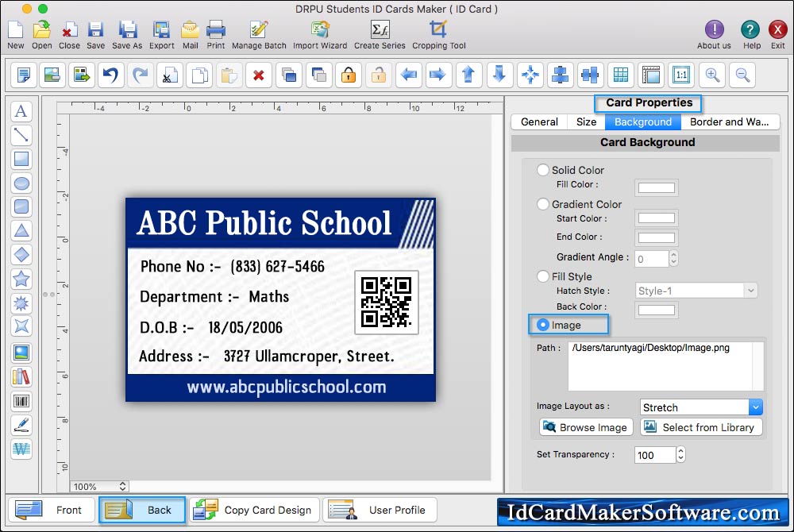Open the 100% zoom level dropdown
This screenshot has width=794, height=532.
[x=99, y=487]
